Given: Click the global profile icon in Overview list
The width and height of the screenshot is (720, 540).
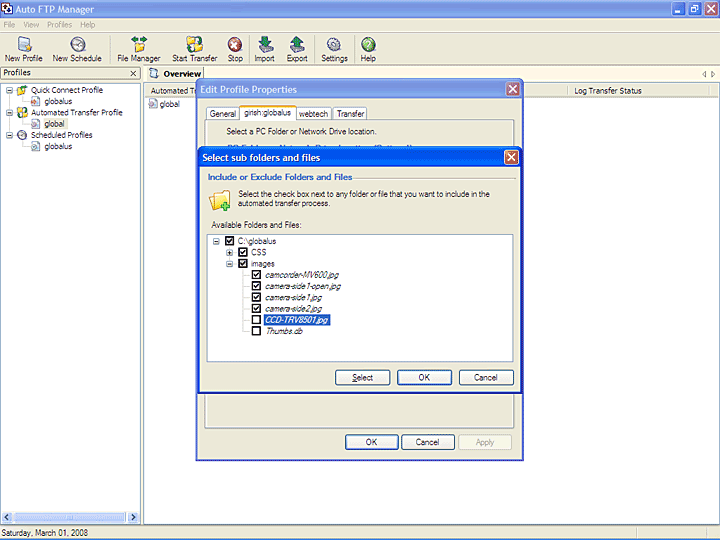Looking at the screenshot, I should [153, 104].
